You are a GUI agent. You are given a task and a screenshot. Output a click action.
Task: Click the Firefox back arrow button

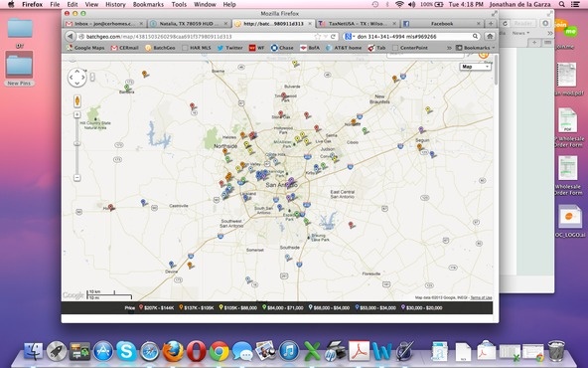[x=71, y=37]
